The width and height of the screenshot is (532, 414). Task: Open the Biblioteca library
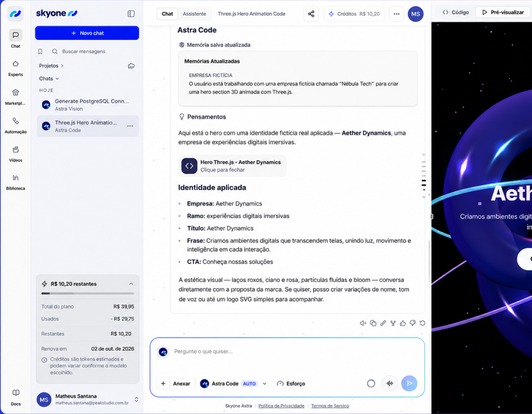coord(16,182)
